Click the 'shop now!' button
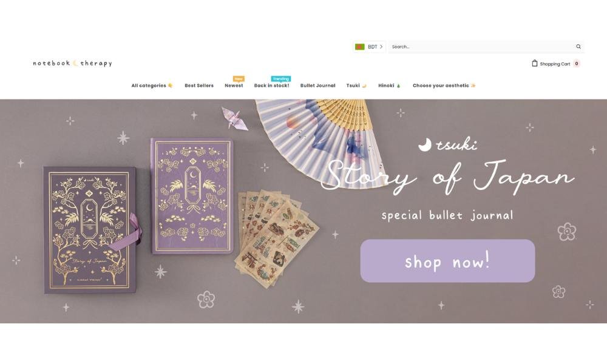 447,261
